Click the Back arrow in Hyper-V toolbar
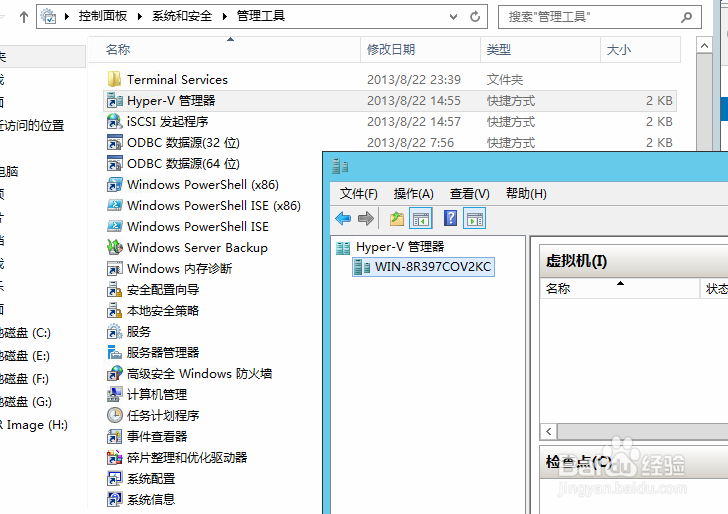 click(343, 218)
